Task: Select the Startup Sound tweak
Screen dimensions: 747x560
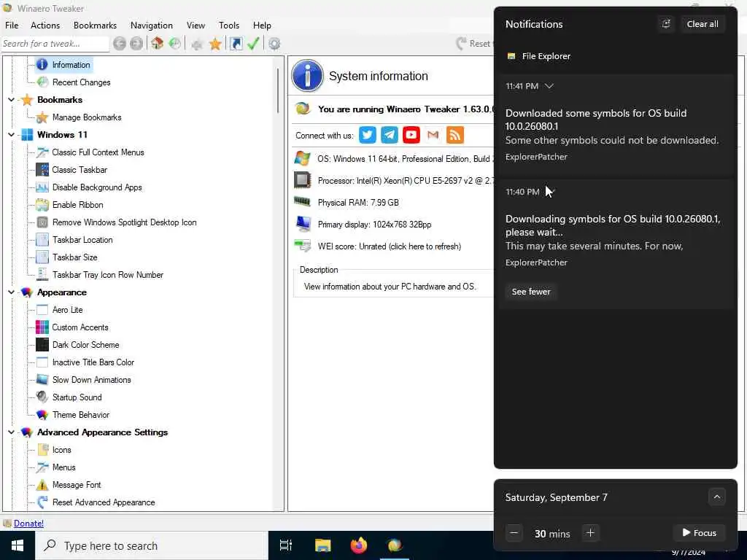Action: 77,397
